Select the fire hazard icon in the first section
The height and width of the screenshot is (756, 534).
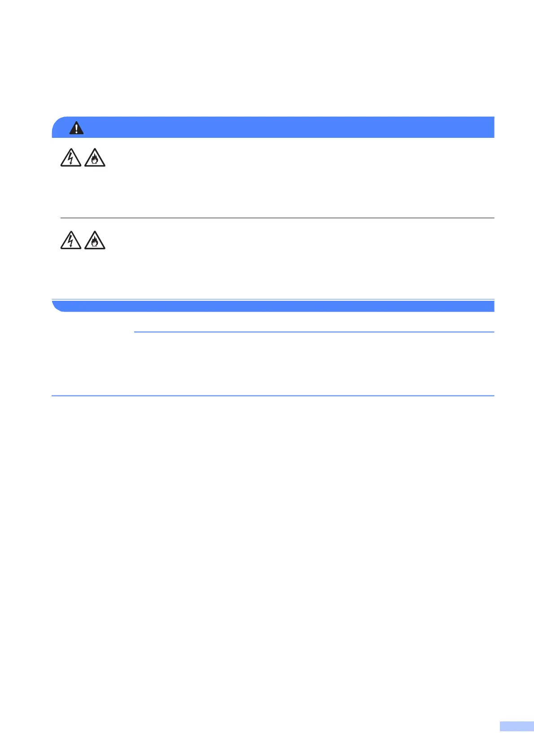pyautogui.click(x=95, y=158)
